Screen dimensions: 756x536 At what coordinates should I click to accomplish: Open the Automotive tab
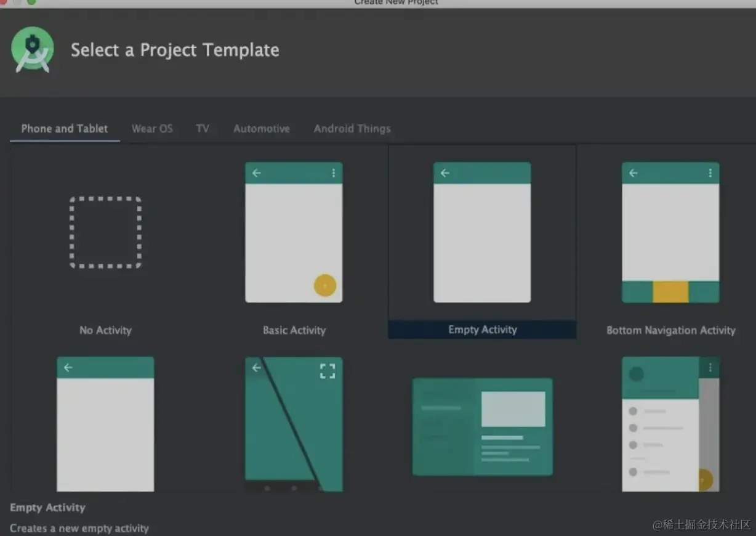click(x=262, y=129)
